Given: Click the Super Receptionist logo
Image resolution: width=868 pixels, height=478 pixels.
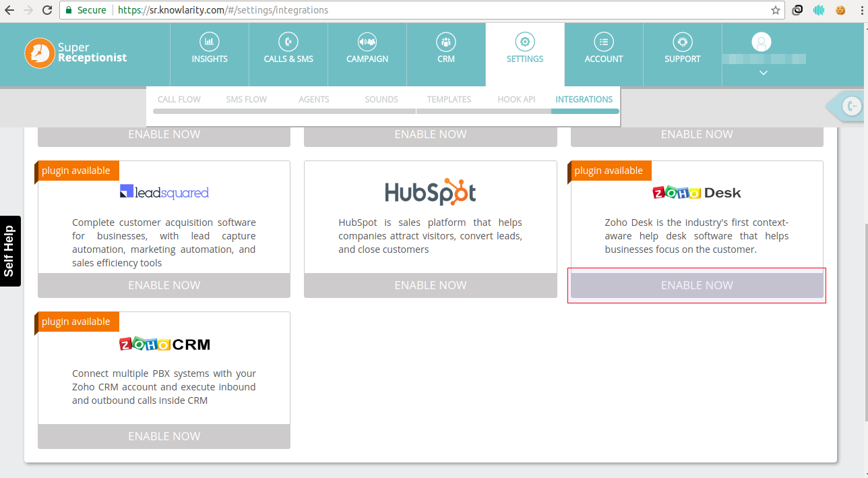Looking at the screenshot, I should 76,53.
